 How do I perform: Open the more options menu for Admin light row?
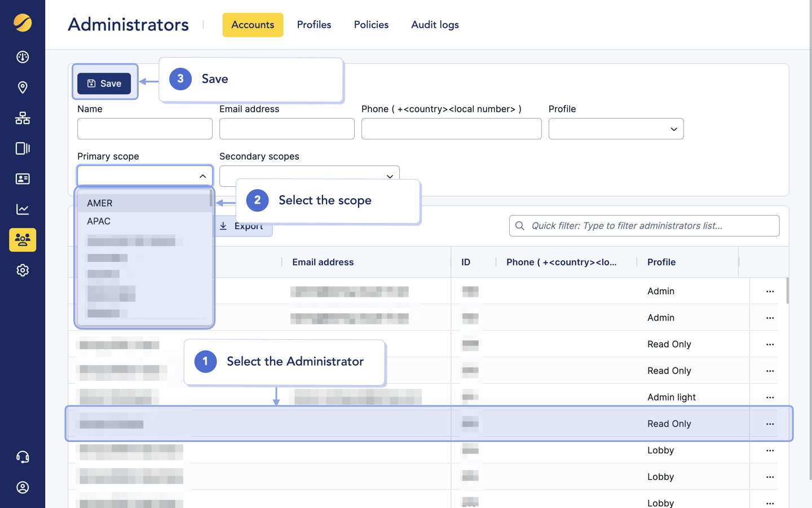point(770,397)
